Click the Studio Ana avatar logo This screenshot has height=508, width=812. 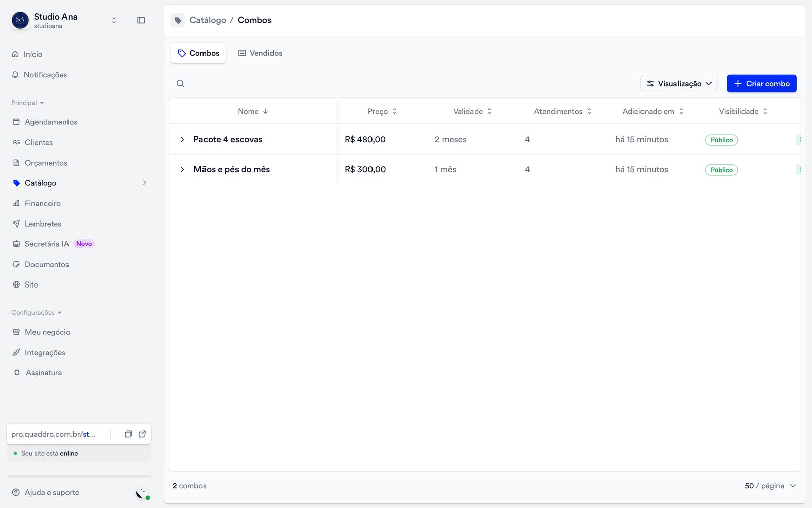click(x=20, y=20)
